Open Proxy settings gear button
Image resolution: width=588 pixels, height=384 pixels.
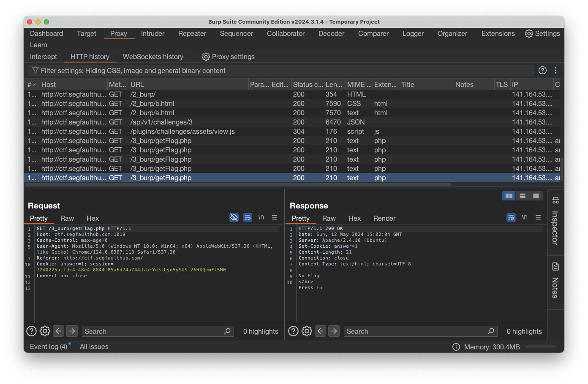point(228,57)
